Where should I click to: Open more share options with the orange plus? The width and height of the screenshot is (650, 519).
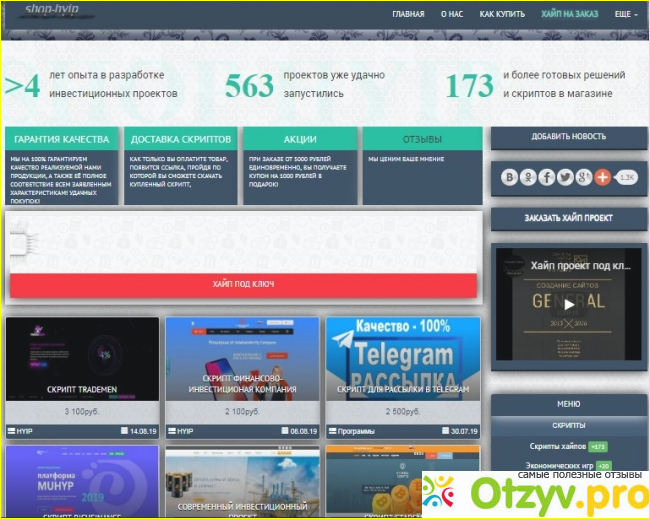602,177
